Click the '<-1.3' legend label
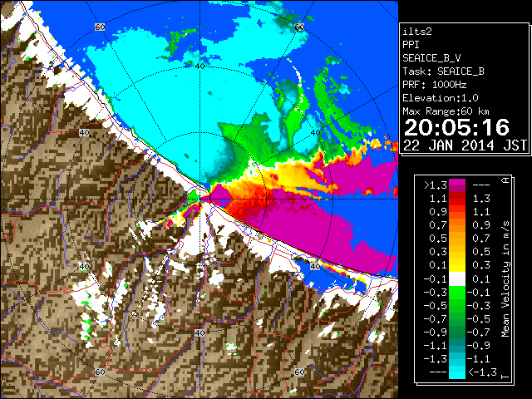This screenshot has height=399, width=532. click(482, 372)
